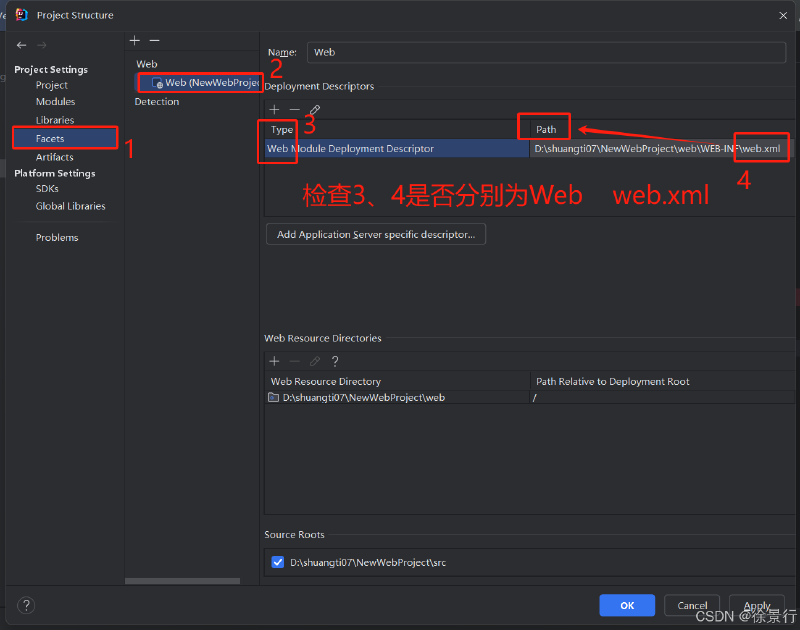Focus the Name input field
800x630 pixels.
[546, 52]
